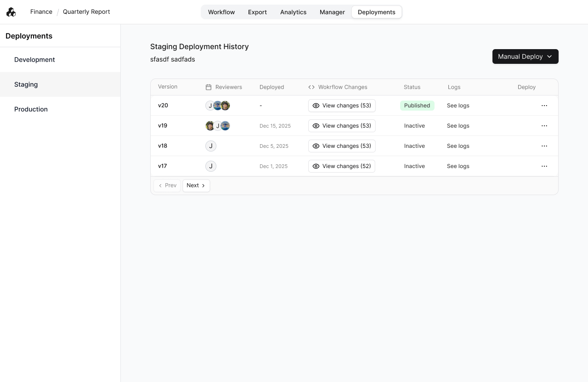Click the 'sfasdf sadfads' description text

[173, 59]
